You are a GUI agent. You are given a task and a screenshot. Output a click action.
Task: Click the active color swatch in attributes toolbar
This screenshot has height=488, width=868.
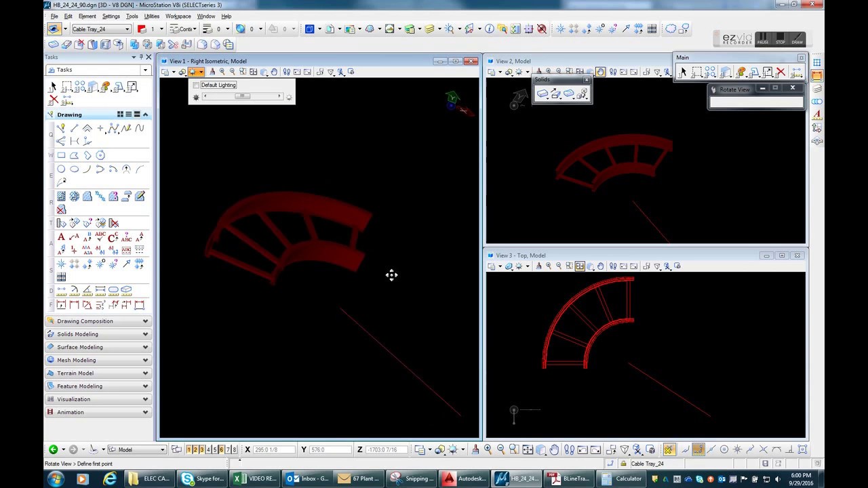click(142, 29)
